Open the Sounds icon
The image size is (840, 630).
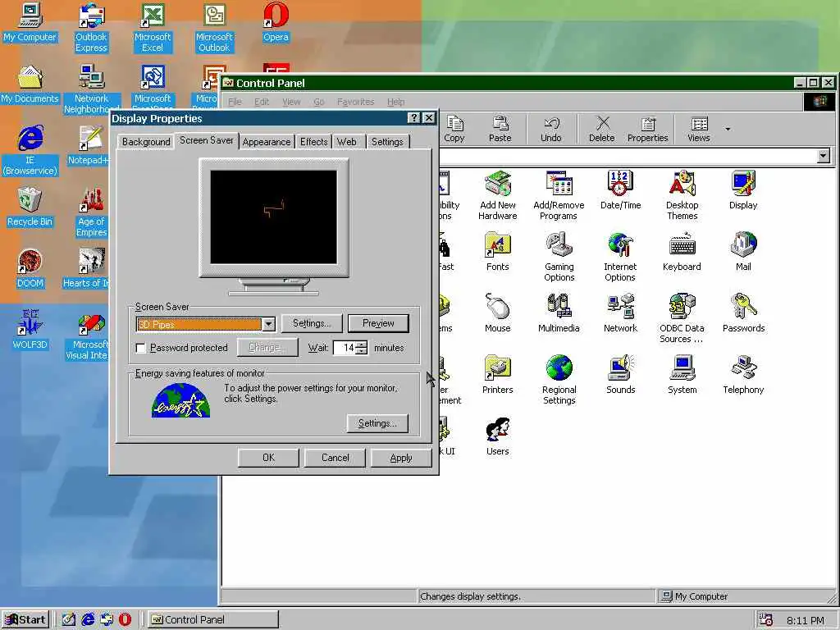point(620,374)
